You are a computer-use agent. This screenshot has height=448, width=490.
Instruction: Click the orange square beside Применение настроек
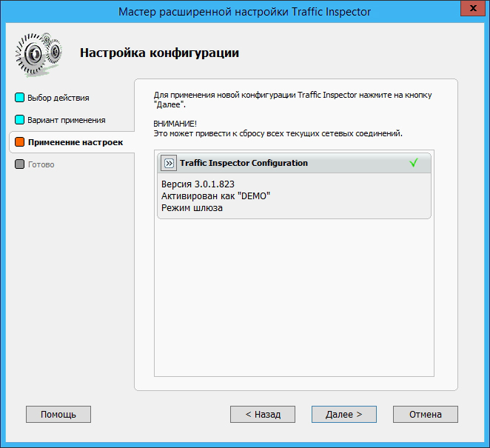[20, 142]
